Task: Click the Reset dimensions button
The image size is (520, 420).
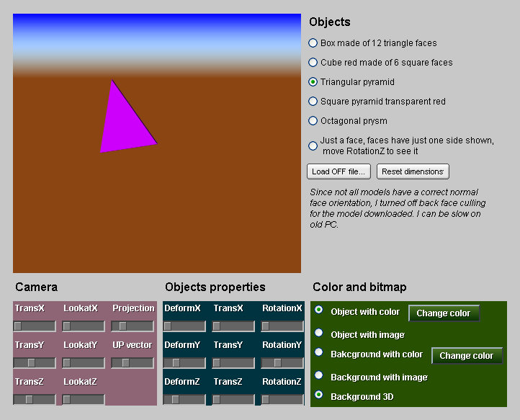Action: click(413, 171)
